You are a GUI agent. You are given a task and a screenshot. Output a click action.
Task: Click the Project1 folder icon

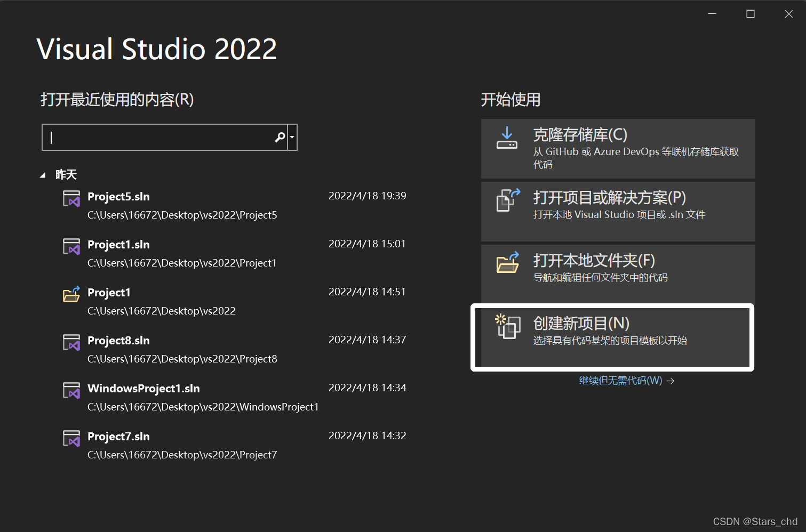[71, 294]
